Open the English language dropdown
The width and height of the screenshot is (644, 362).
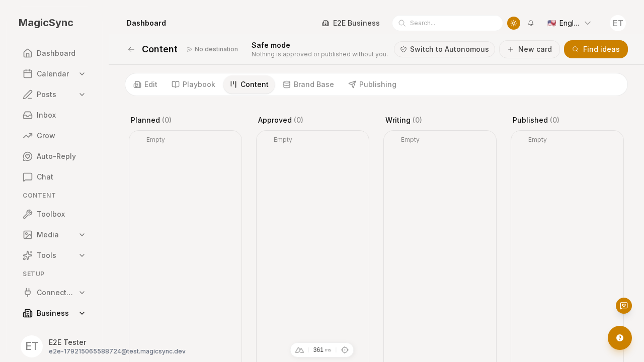pos(569,23)
